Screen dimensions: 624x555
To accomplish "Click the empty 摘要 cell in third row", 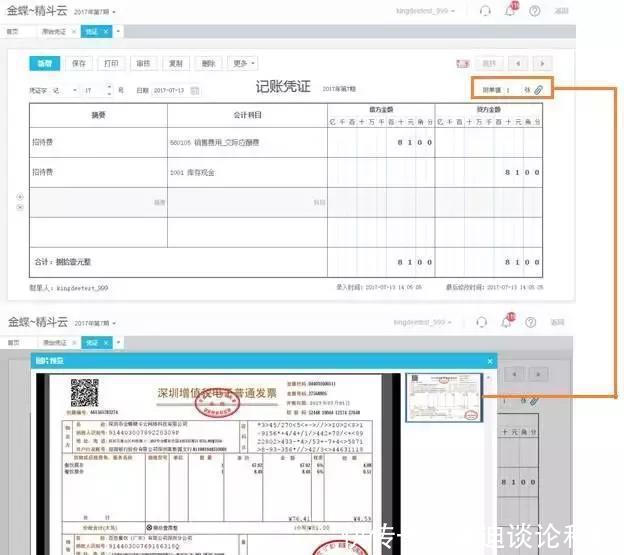I will point(98,203).
